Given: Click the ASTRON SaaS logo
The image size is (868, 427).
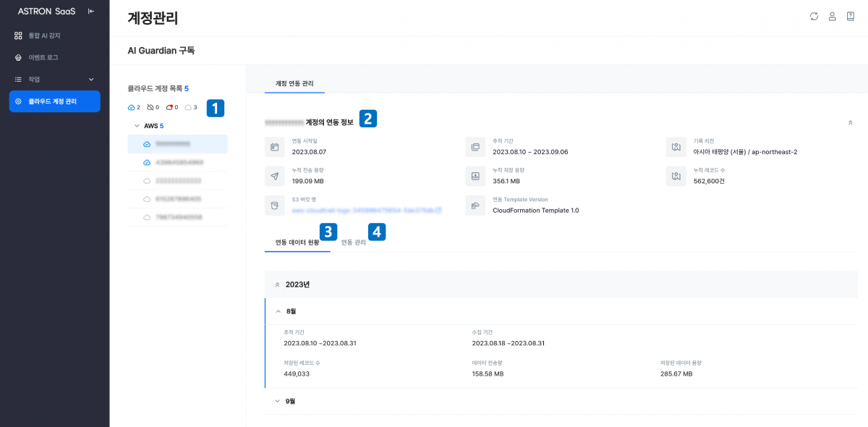Looking at the screenshot, I should [46, 11].
